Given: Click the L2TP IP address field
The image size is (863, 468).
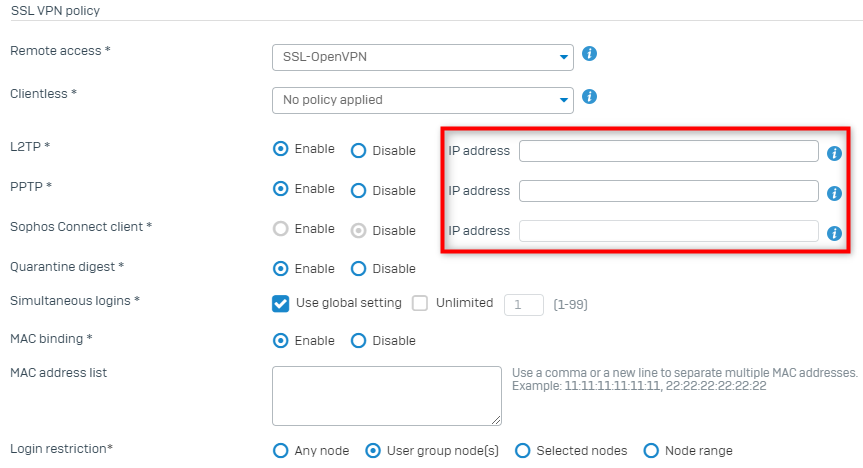Looking at the screenshot, I should pos(669,151).
